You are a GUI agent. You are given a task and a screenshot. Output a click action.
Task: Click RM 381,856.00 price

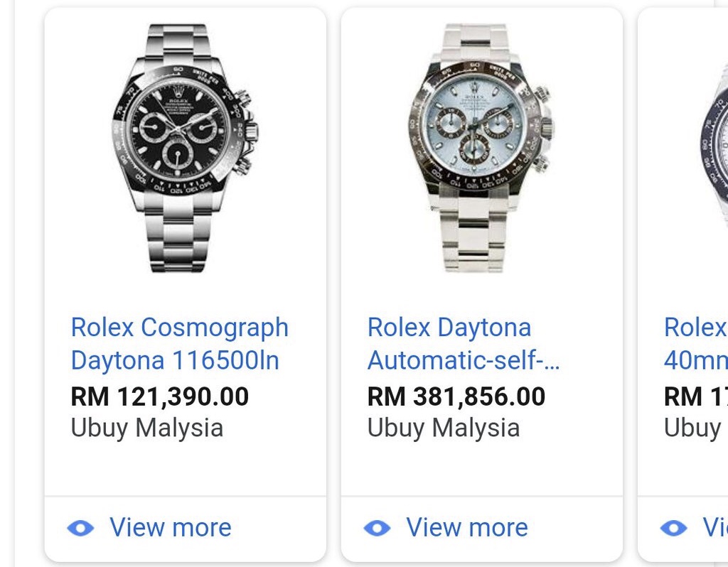[456, 396]
